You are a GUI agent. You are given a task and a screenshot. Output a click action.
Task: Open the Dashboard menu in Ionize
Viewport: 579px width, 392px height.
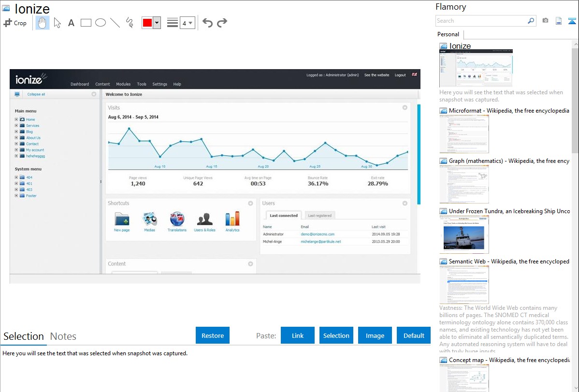pyautogui.click(x=80, y=84)
